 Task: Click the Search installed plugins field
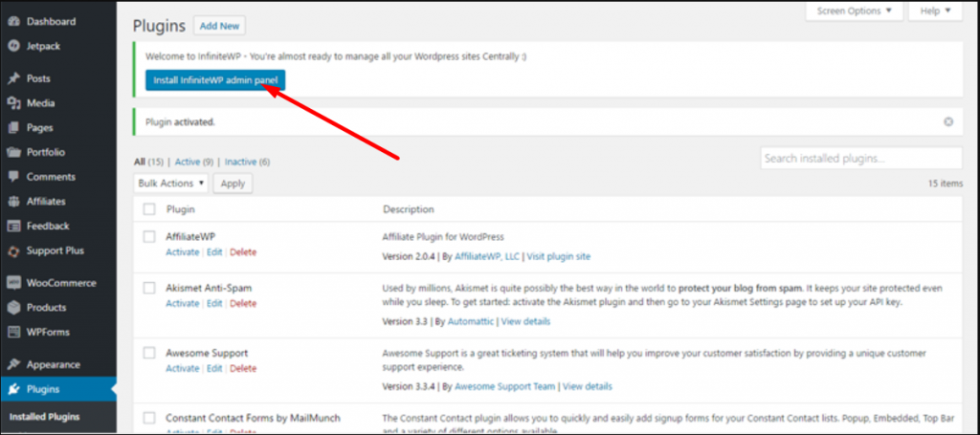coord(861,159)
